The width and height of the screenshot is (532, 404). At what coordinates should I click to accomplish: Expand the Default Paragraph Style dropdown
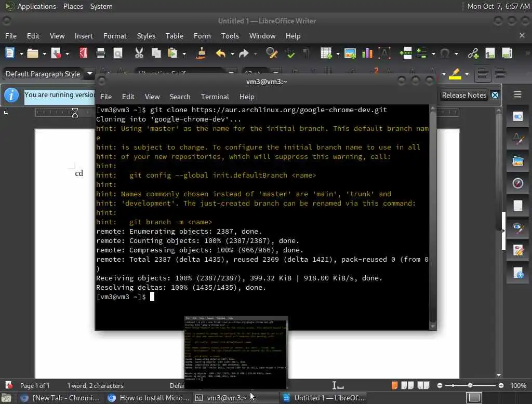(89, 73)
